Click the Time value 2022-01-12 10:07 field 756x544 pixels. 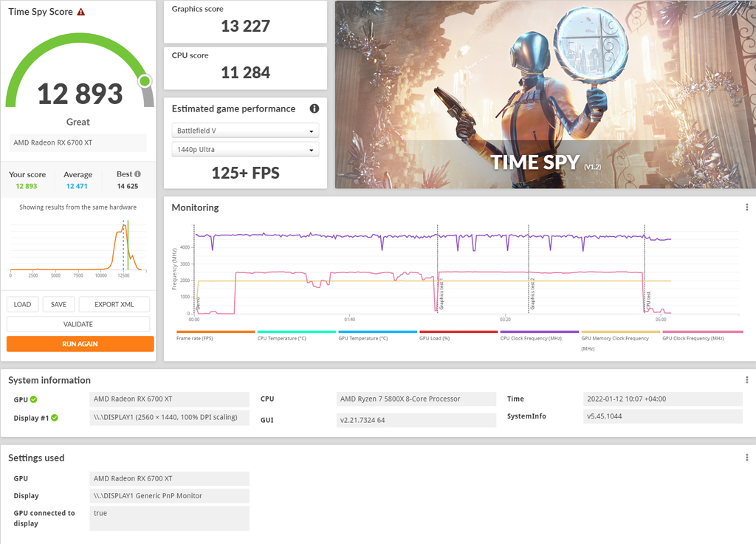point(662,399)
